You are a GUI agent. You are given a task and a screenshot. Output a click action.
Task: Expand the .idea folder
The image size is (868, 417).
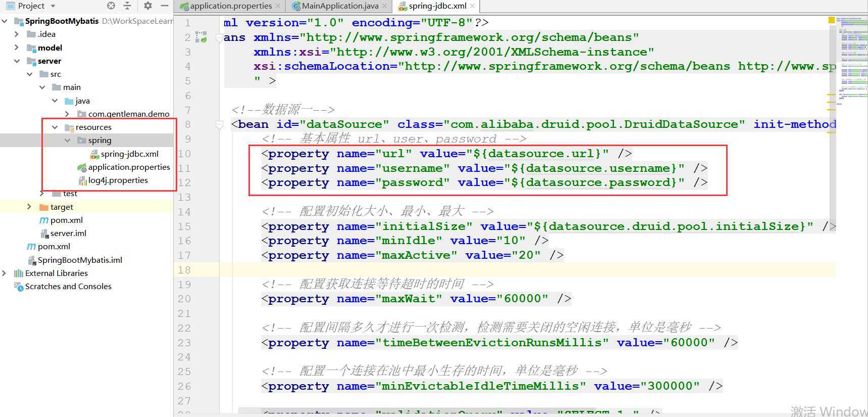[17, 34]
